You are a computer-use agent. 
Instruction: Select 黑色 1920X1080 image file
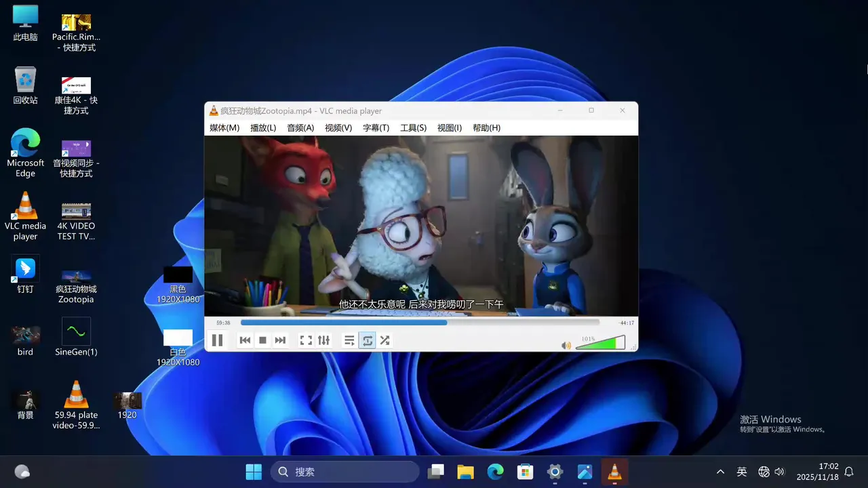point(178,285)
